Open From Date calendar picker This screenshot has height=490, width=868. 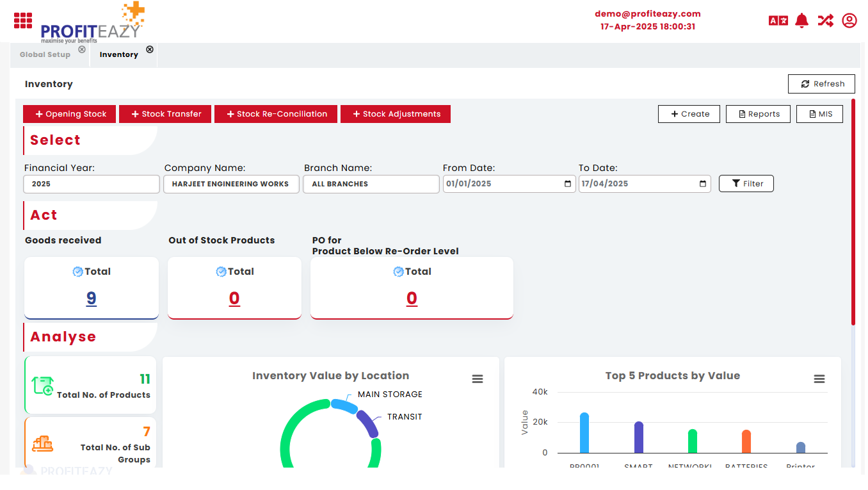567,184
